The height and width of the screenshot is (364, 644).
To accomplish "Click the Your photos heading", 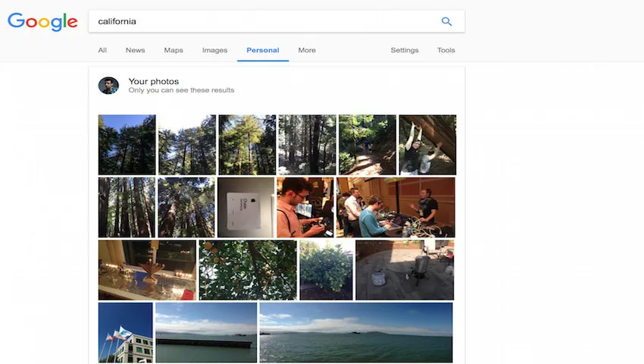I will pos(154,81).
